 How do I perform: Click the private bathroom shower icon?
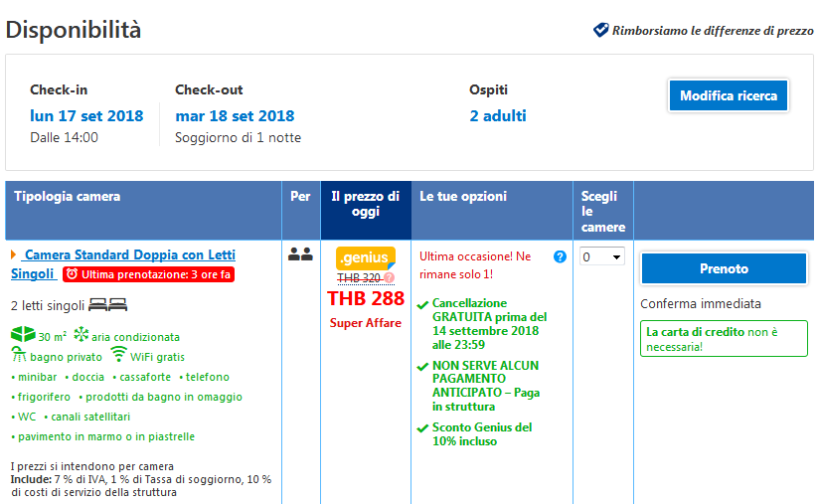click(x=19, y=356)
